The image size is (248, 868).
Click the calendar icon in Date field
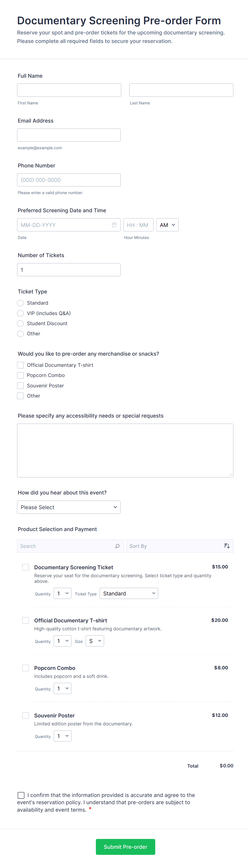pos(114,225)
